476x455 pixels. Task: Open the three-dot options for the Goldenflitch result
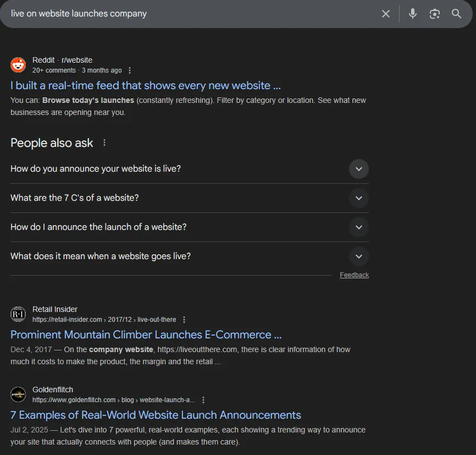click(x=203, y=400)
